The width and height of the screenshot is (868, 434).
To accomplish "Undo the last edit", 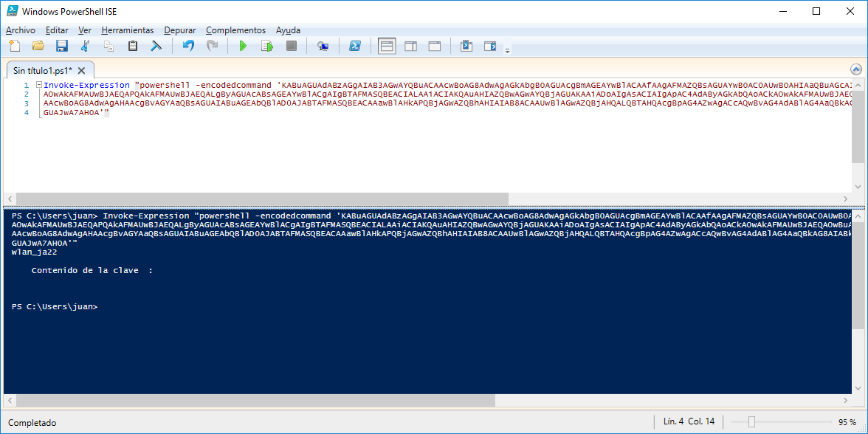I will [x=188, y=46].
